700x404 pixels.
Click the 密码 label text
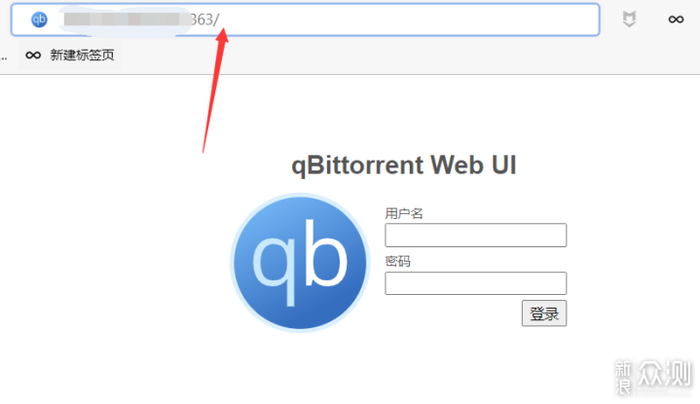398,261
